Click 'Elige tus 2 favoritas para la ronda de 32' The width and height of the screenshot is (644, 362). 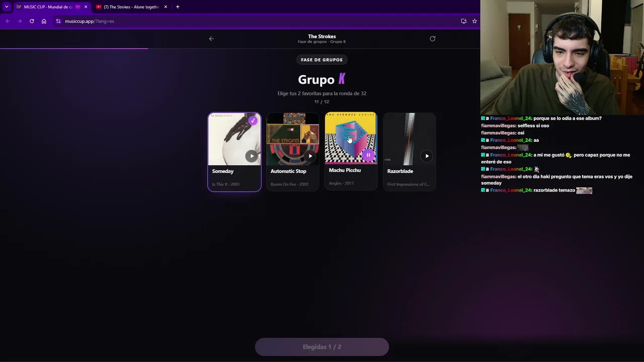pyautogui.click(x=322, y=94)
